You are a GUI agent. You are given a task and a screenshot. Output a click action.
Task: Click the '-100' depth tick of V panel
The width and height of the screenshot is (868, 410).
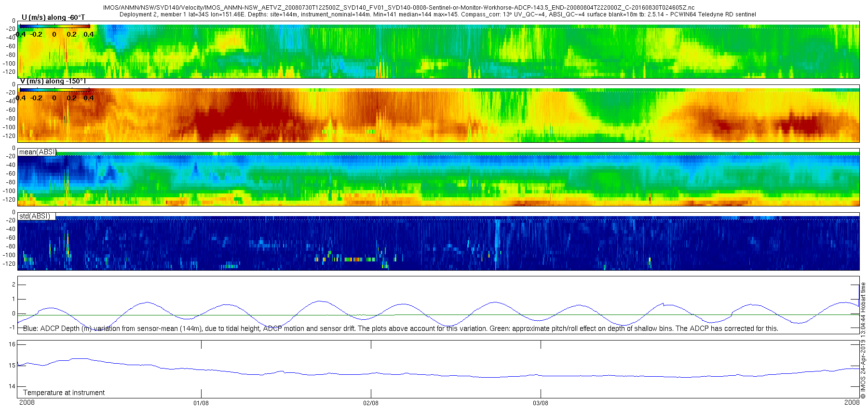9,127
